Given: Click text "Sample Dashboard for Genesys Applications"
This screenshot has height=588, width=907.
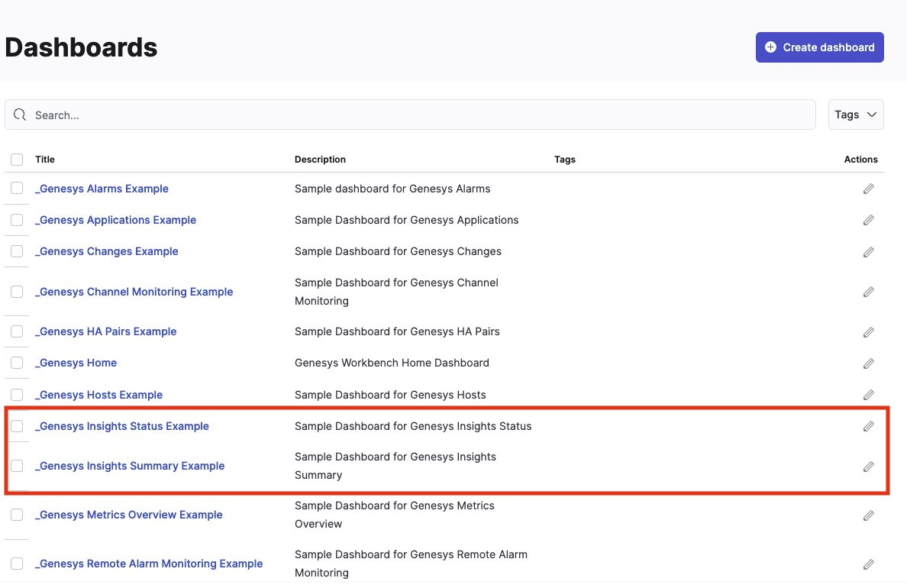Looking at the screenshot, I should 407,220.
